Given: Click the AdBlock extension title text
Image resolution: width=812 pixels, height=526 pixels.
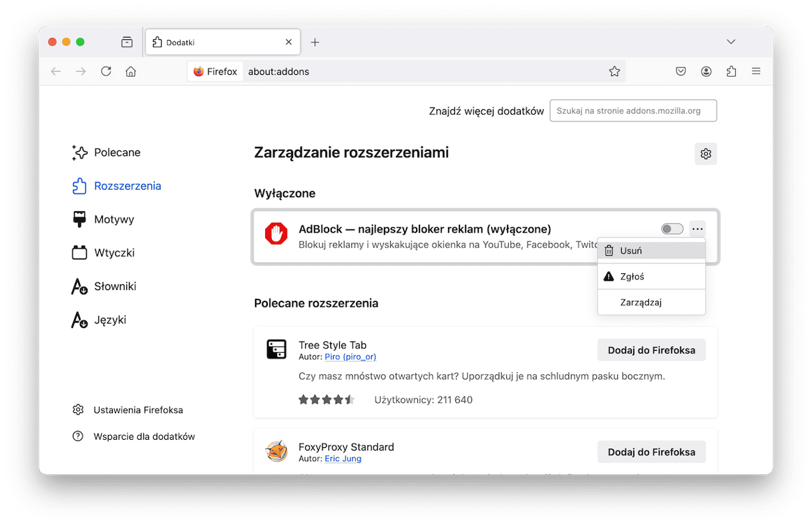Looking at the screenshot, I should 425,229.
